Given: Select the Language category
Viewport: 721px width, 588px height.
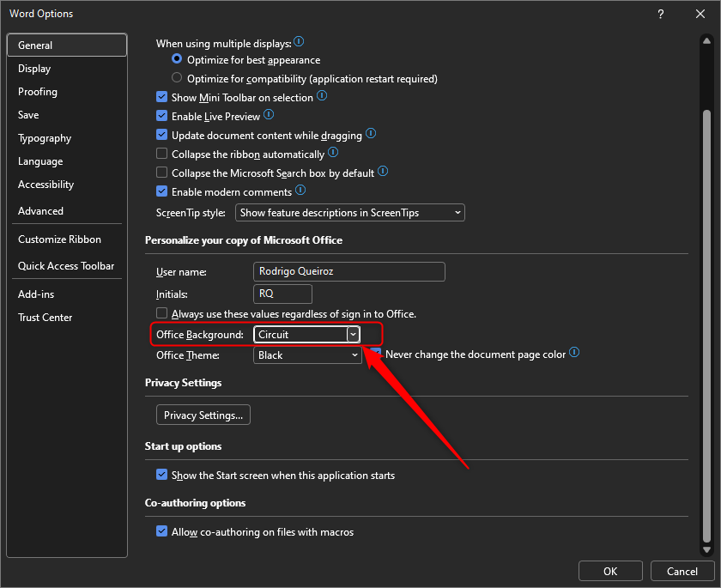Looking at the screenshot, I should [67, 161].
